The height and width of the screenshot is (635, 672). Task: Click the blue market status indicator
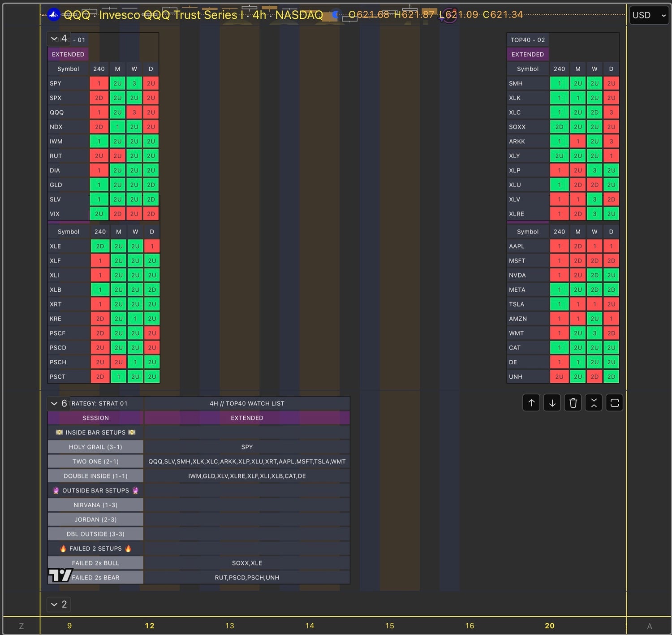pos(335,15)
